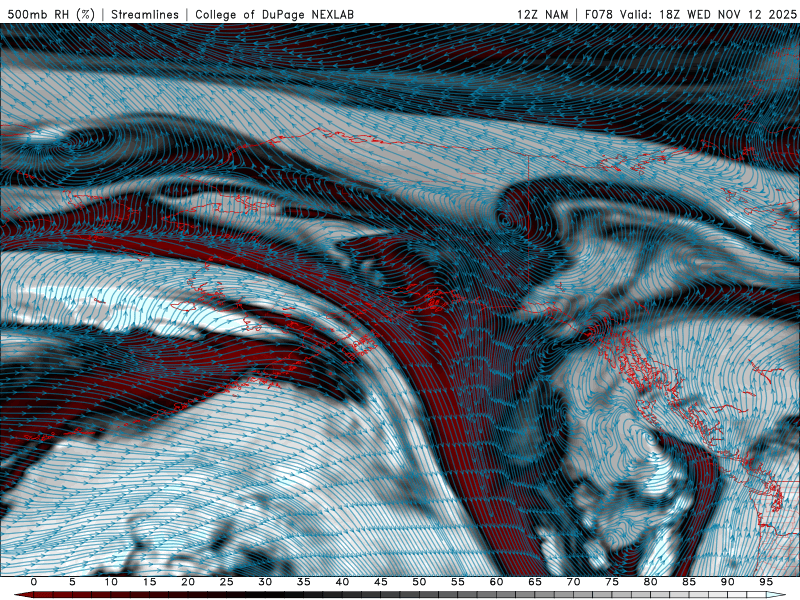The image size is (800, 600).
Task: Click the colorbar scale value '15'
Action: [149, 582]
